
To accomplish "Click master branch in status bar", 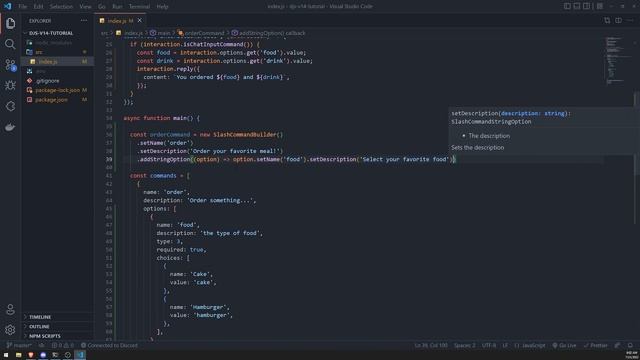I will click(19, 345).
